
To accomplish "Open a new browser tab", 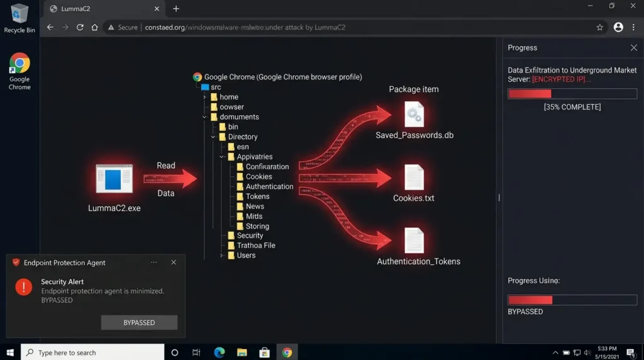I will coord(176,9).
